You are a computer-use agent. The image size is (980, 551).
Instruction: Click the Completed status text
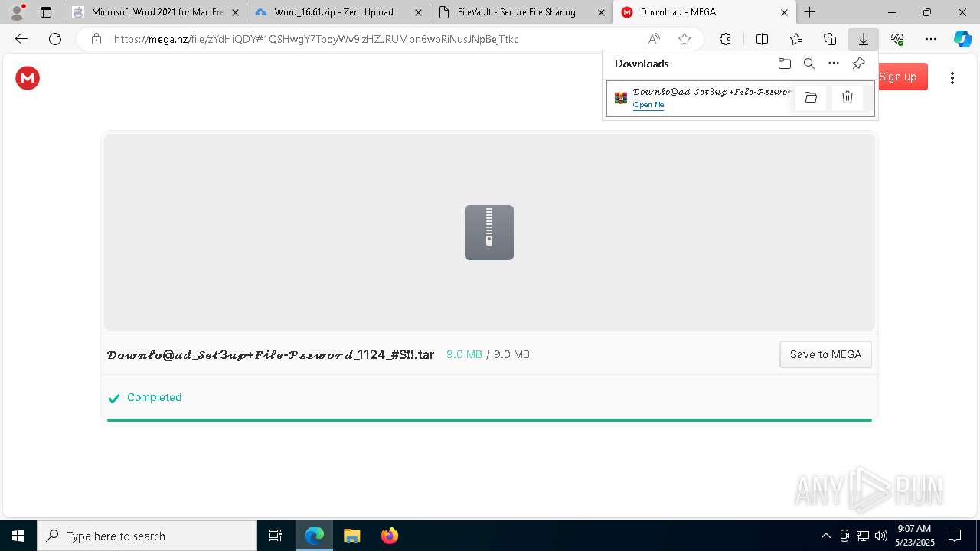(154, 397)
